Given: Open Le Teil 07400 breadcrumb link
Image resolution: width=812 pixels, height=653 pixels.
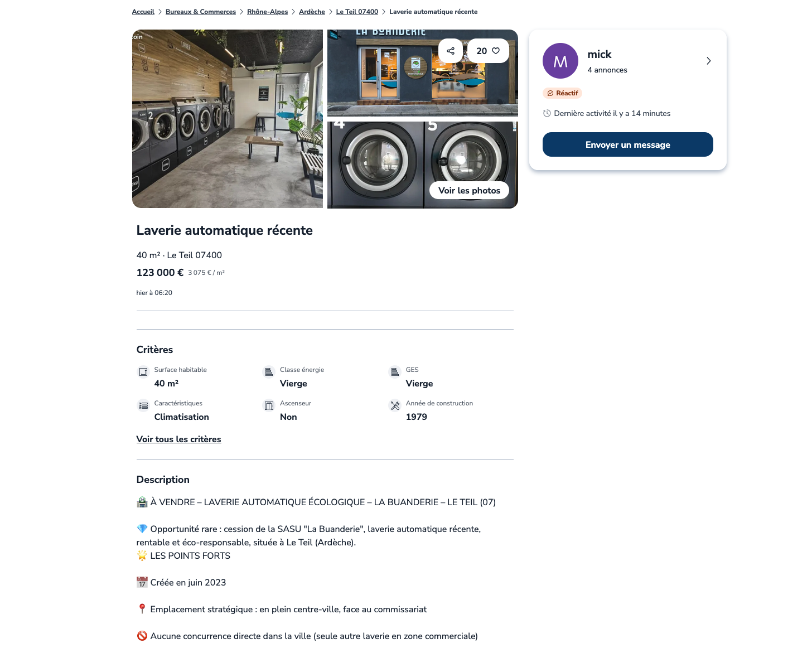Looking at the screenshot, I should coord(357,12).
